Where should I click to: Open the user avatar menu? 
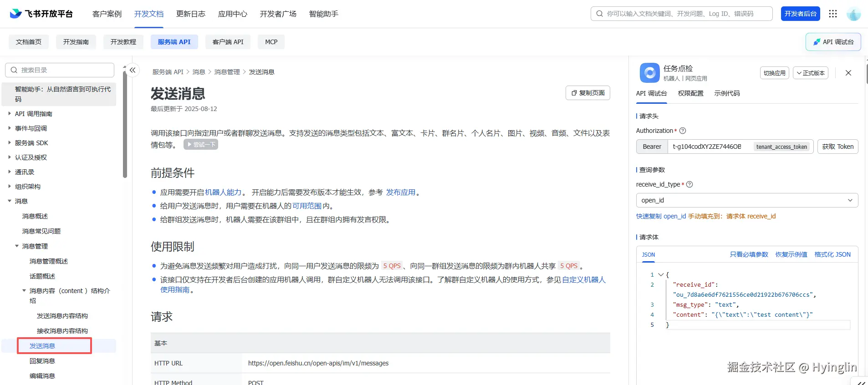[x=853, y=14]
